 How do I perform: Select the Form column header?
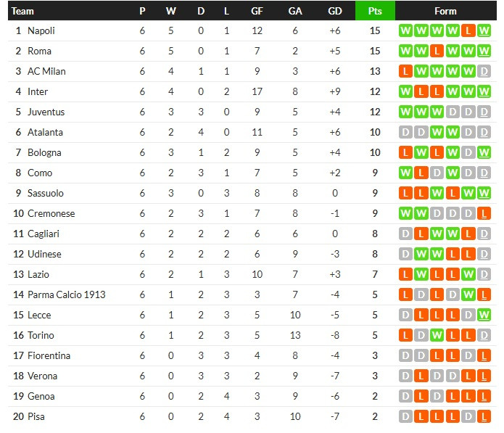click(x=445, y=11)
